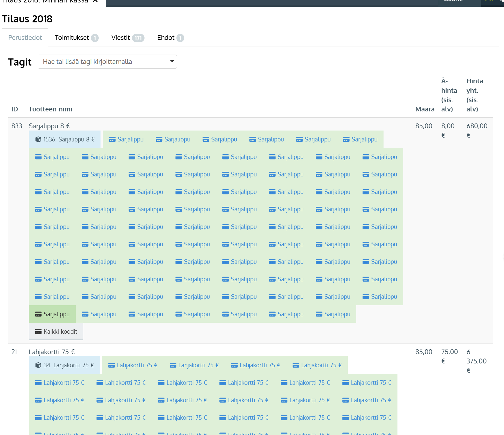Click the product ID 21 cell
Screen dimensions: 504x435
click(x=14, y=352)
